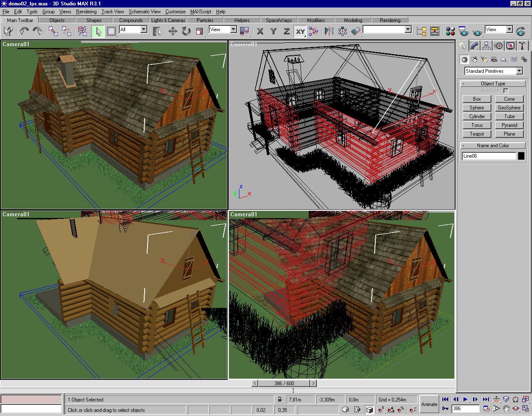Click the GeoSphere primitive button
This screenshot has height=416, width=532.
(x=509, y=108)
